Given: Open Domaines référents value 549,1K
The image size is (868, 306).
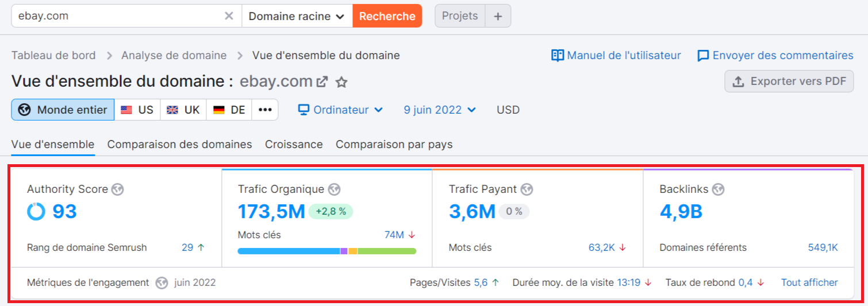Looking at the screenshot, I should click(823, 247).
